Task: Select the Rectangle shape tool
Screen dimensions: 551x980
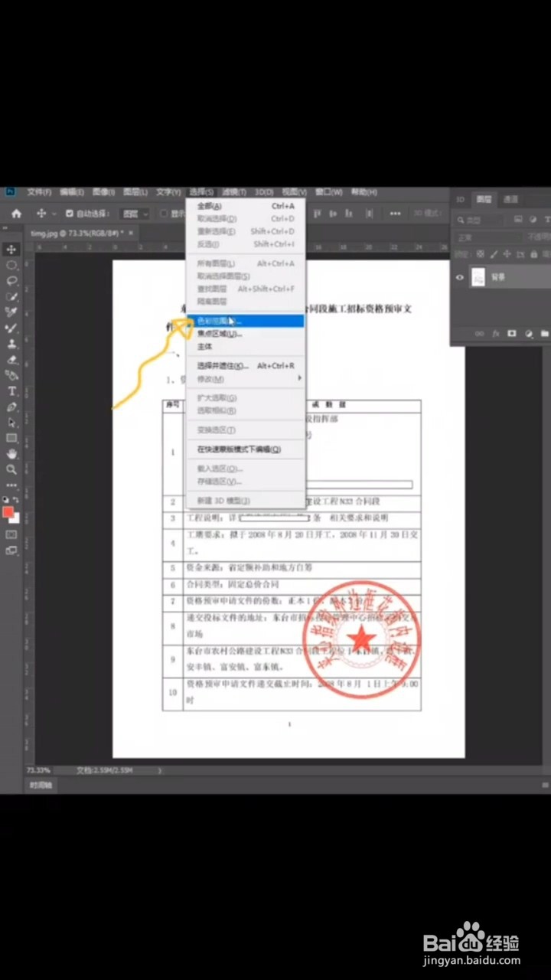Action: click(x=11, y=438)
